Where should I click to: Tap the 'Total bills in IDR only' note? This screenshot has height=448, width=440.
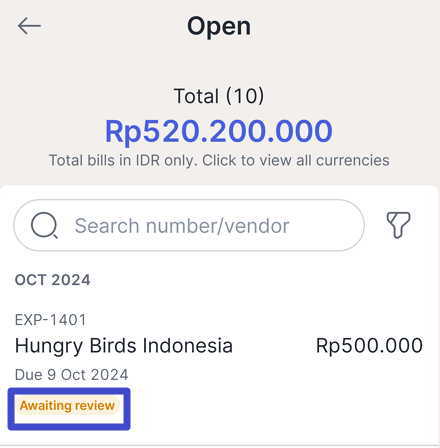[x=123, y=160]
